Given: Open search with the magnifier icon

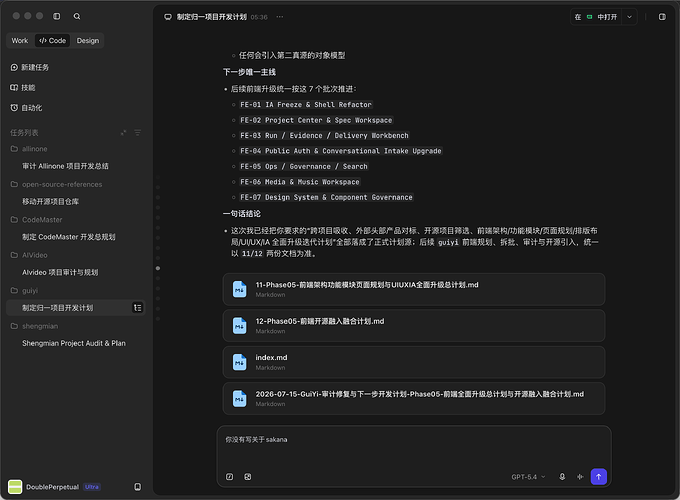Looking at the screenshot, I should coord(77,16).
